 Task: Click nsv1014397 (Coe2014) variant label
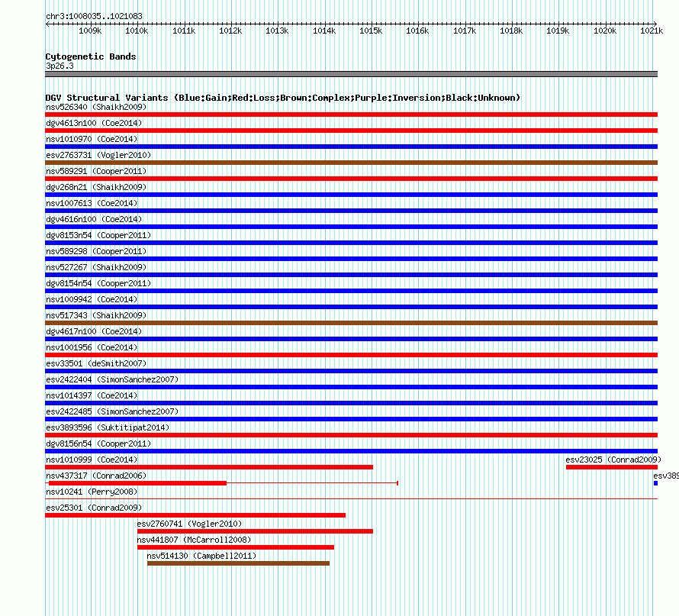click(x=92, y=395)
